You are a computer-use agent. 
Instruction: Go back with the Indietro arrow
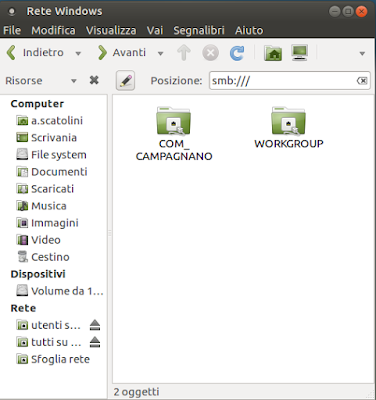[x=35, y=53]
